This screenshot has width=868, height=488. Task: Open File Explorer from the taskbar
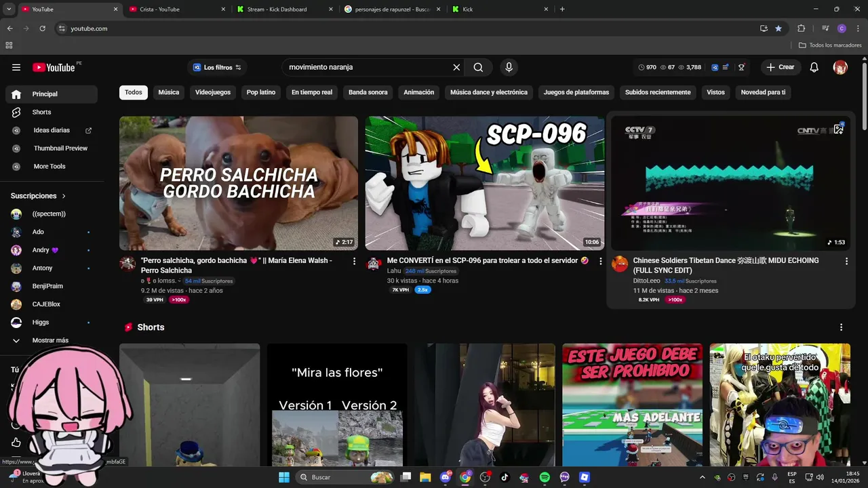click(425, 477)
